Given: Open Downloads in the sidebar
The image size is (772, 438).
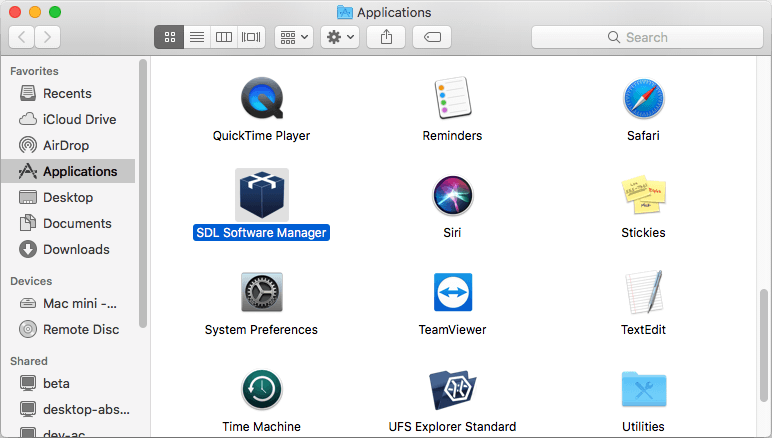Looking at the screenshot, I should (x=68, y=250).
